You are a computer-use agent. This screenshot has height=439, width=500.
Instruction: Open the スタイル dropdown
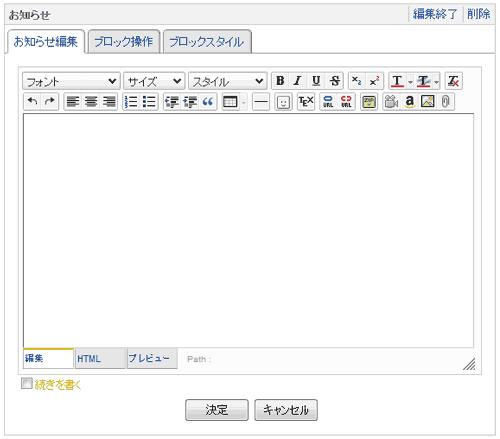[228, 81]
